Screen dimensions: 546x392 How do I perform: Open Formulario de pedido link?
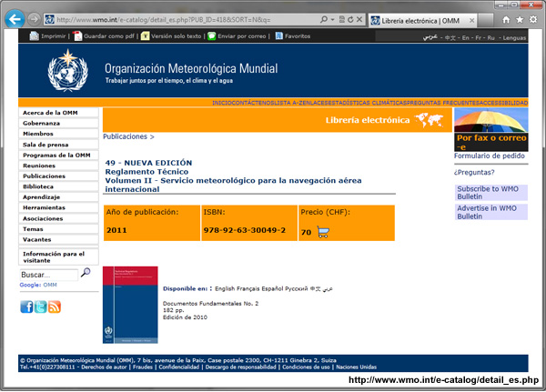point(490,156)
